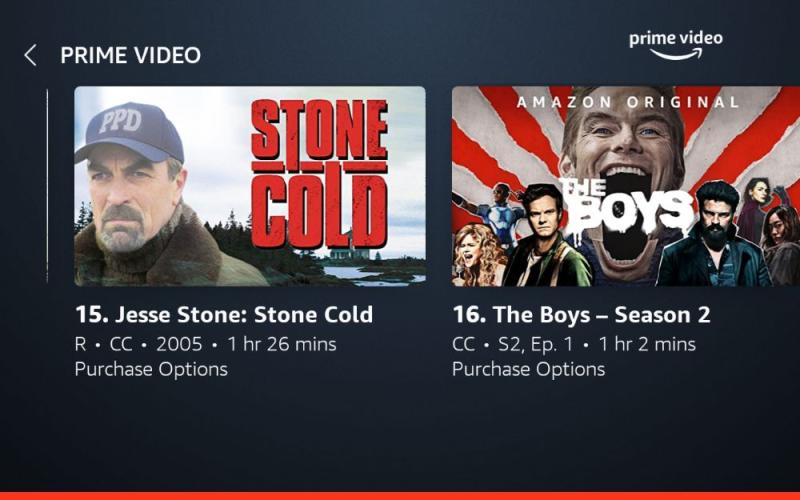Click the R rating label under Jesse Stone

pos(81,344)
